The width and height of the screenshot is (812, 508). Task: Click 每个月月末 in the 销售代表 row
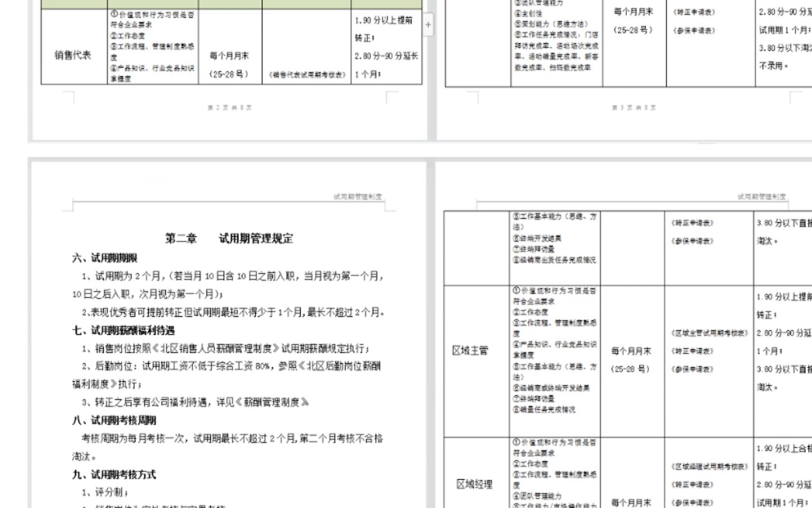(x=229, y=56)
